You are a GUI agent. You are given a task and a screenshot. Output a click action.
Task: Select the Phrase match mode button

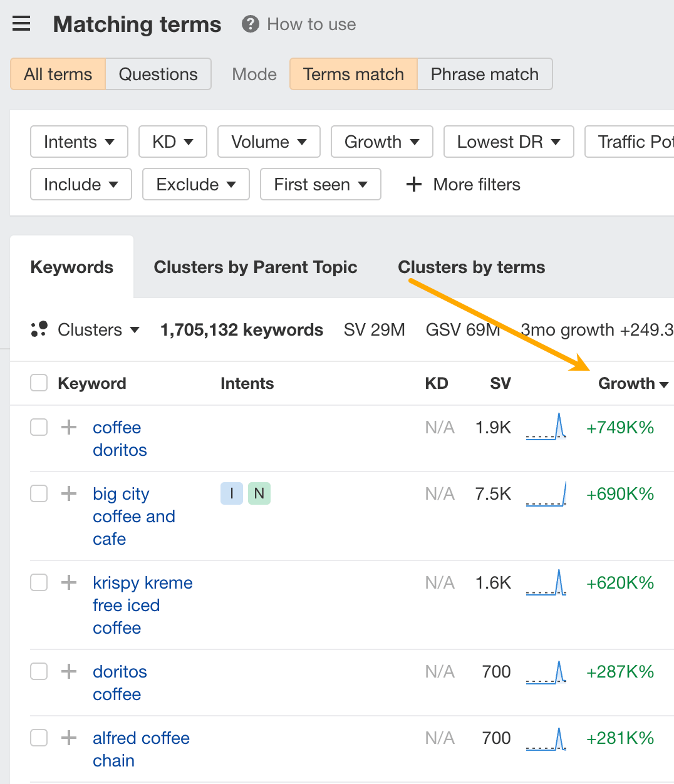[484, 74]
